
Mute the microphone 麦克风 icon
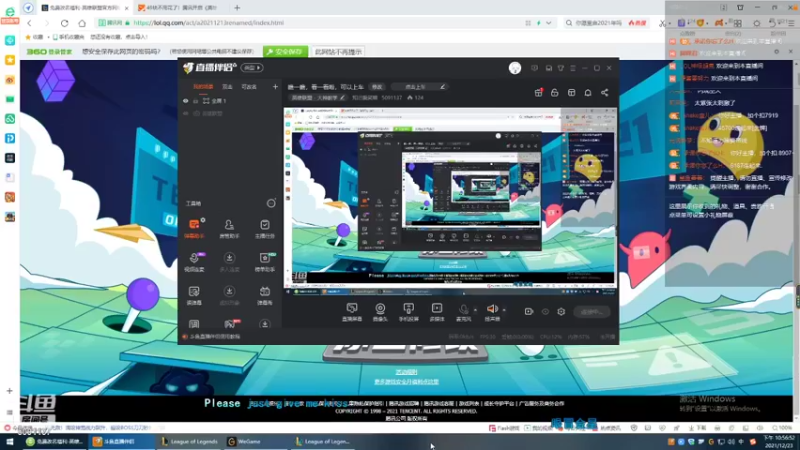[x=463, y=310]
